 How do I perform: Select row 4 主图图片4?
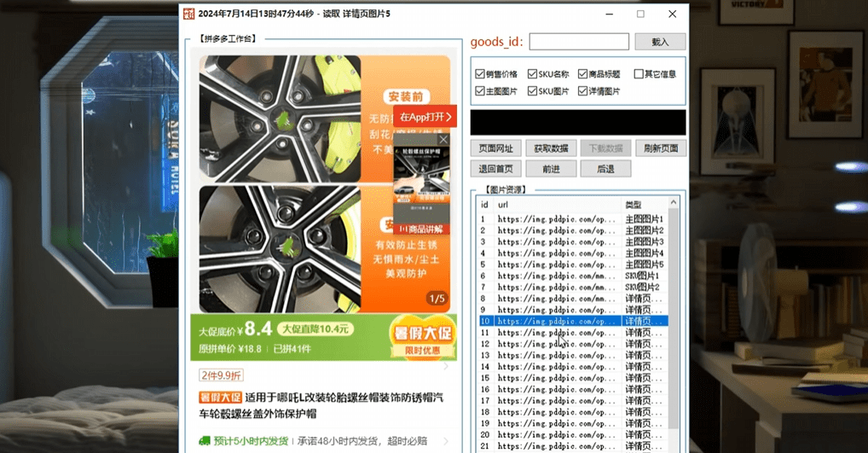coord(573,253)
